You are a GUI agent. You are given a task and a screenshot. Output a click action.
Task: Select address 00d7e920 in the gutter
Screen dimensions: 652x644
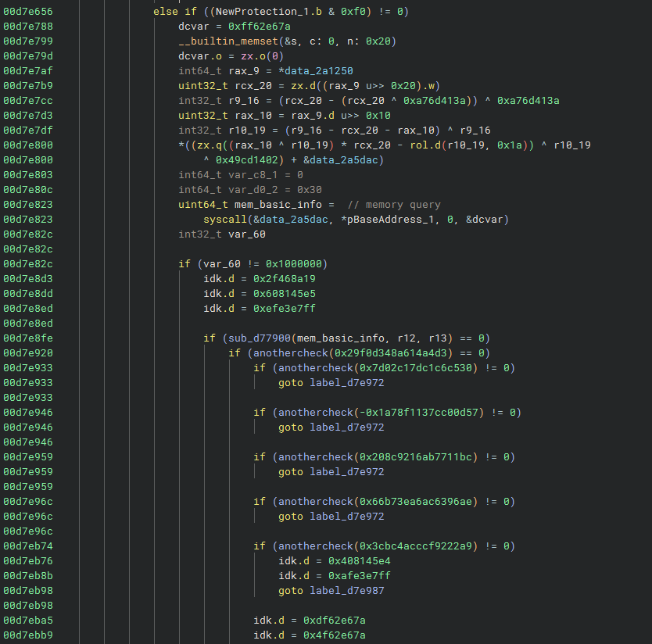tap(28, 353)
